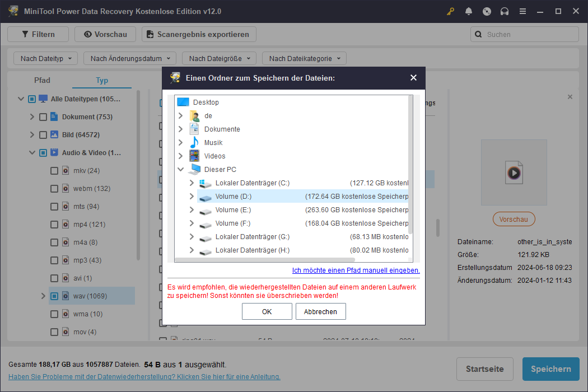Check the webm (132) checkbox
Screen dimensions: 588x392
(54, 189)
